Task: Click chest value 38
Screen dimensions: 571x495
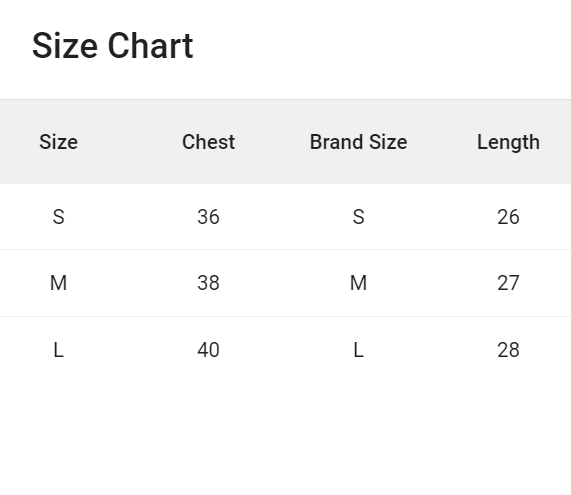Action: [208, 283]
